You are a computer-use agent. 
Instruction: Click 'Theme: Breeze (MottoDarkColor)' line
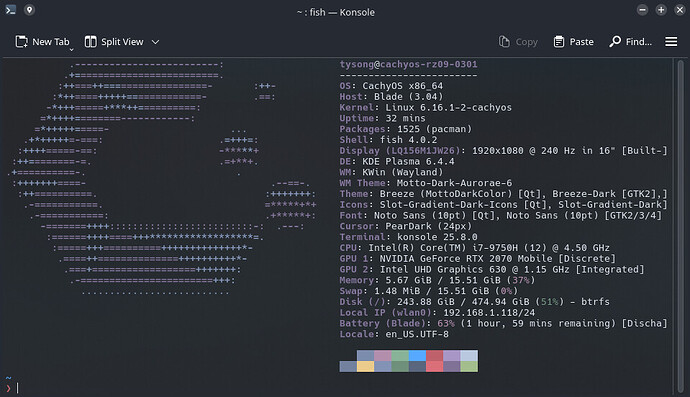(503, 194)
